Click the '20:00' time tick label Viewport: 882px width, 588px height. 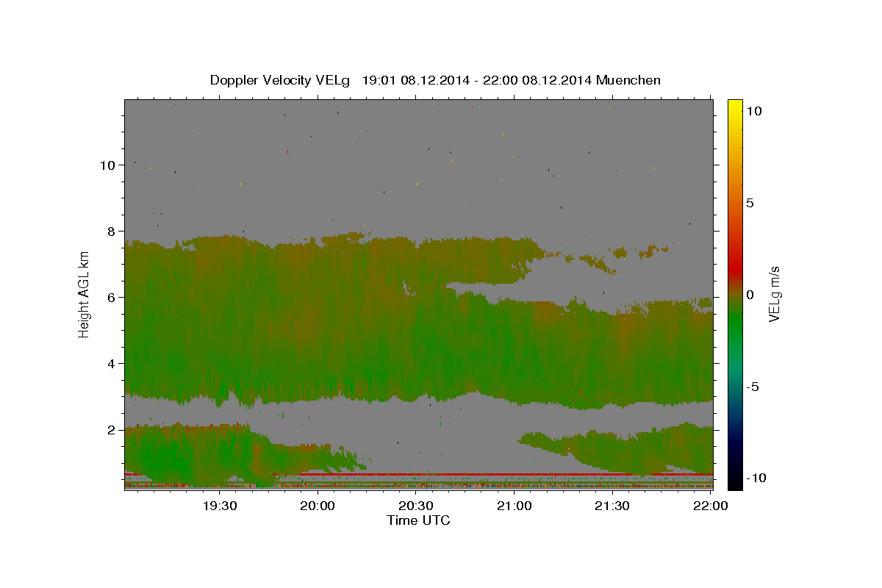[x=318, y=506]
